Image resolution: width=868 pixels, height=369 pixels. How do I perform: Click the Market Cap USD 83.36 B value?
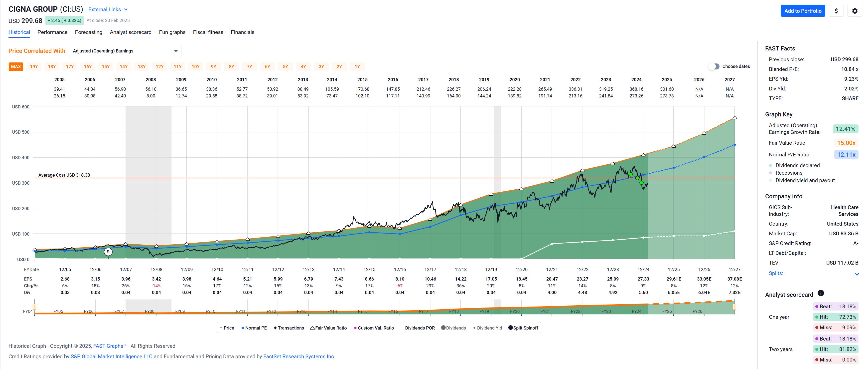tap(843, 234)
